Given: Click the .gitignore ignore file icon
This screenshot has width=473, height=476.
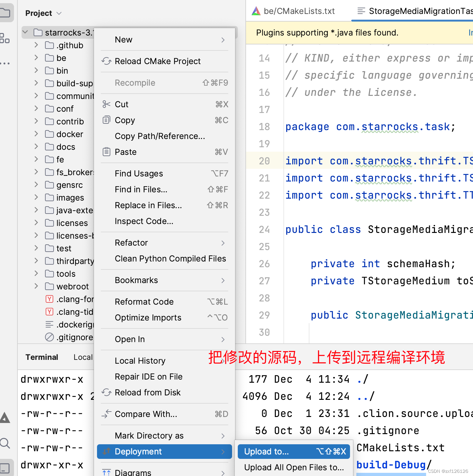Looking at the screenshot, I should [x=49, y=337].
